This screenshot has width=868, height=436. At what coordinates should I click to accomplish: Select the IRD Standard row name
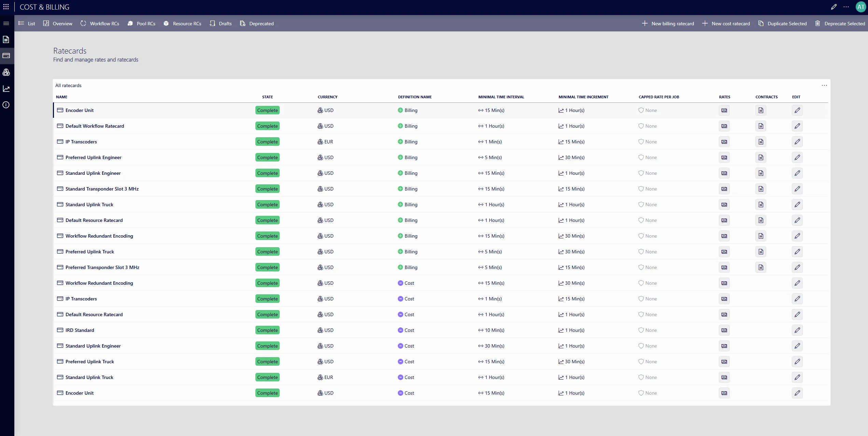(80, 330)
